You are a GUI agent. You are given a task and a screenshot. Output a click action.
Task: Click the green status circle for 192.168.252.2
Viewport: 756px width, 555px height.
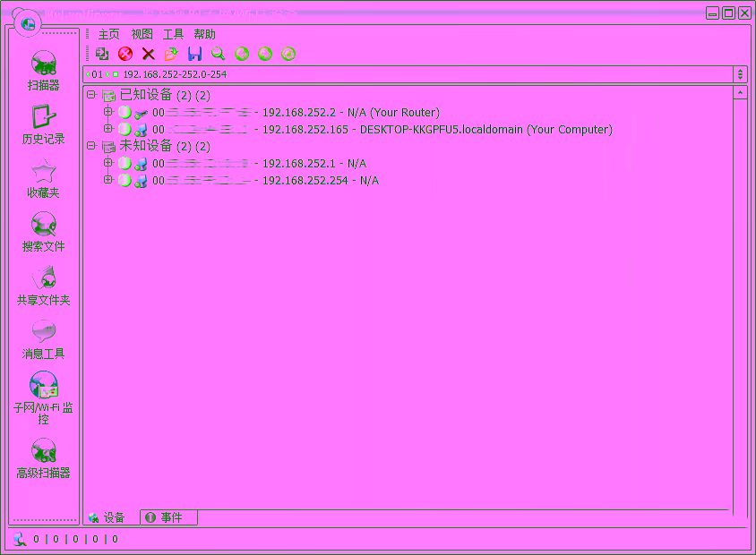125,113
